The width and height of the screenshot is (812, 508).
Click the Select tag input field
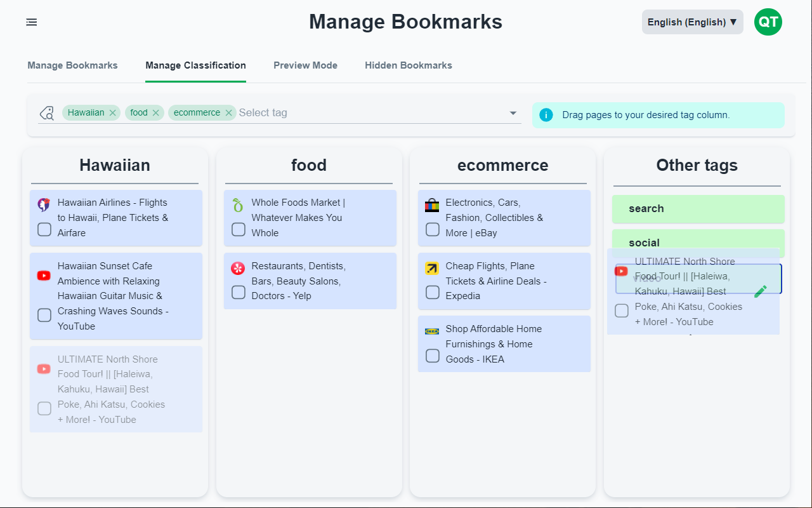point(368,113)
